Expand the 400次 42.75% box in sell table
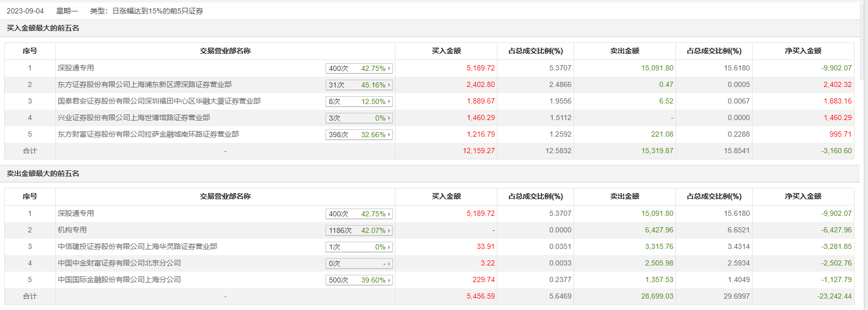Screen dimensions: 868x310 pos(359,214)
